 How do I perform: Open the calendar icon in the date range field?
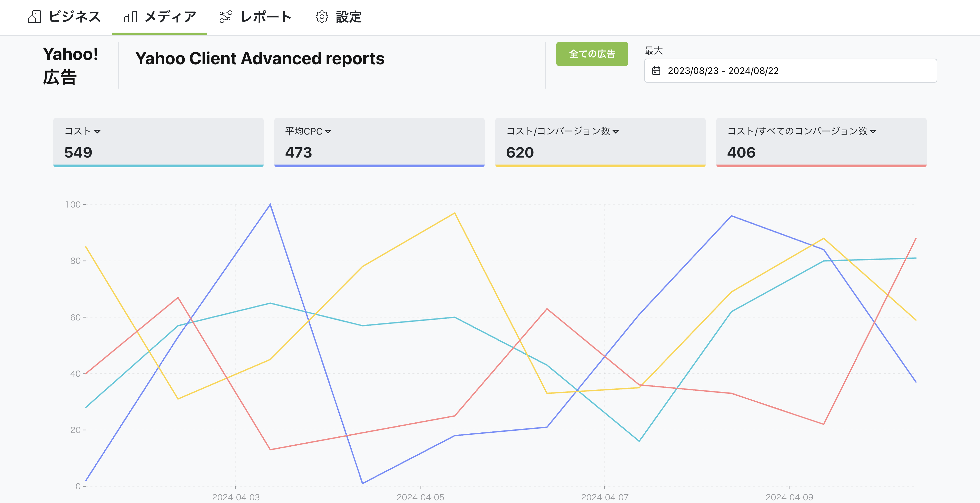click(657, 71)
